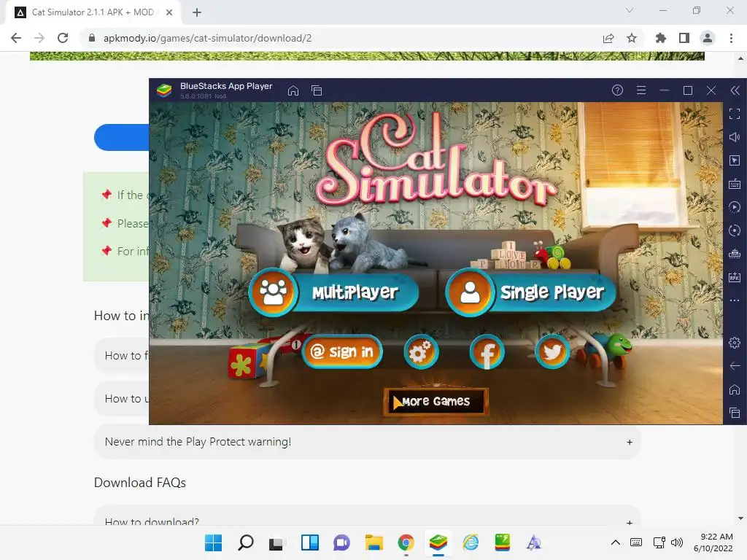Open Chrome extensions puzzle icon

tap(661, 38)
